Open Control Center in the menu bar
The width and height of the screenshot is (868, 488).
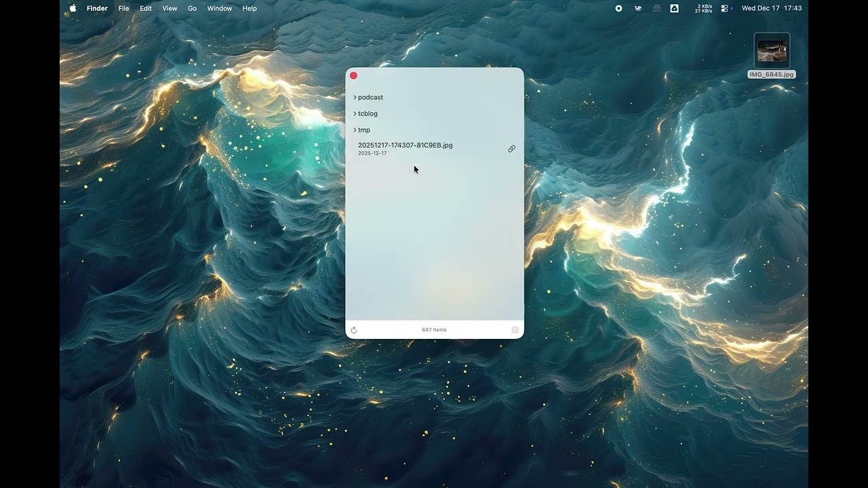coord(725,8)
